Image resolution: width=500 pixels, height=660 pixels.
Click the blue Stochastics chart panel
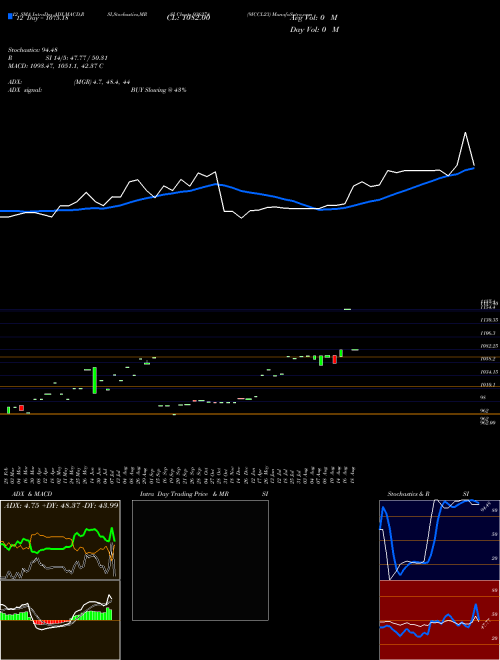coord(439,540)
